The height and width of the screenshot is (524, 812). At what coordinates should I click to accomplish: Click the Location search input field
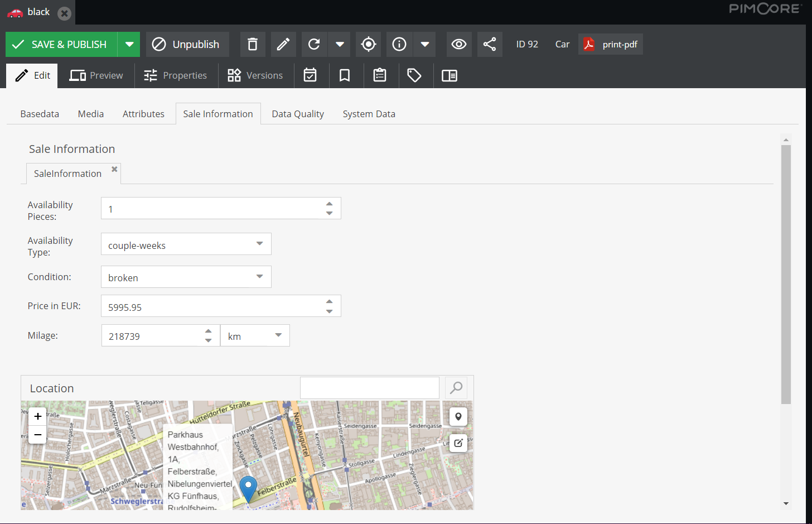[x=370, y=388]
